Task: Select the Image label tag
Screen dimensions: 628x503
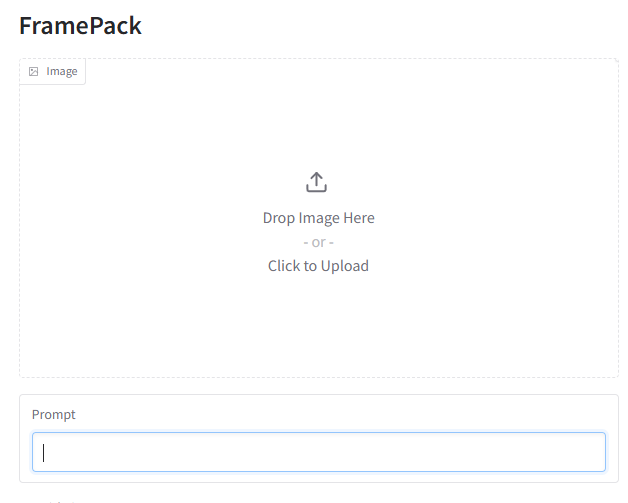Action: click(x=53, y=72)
